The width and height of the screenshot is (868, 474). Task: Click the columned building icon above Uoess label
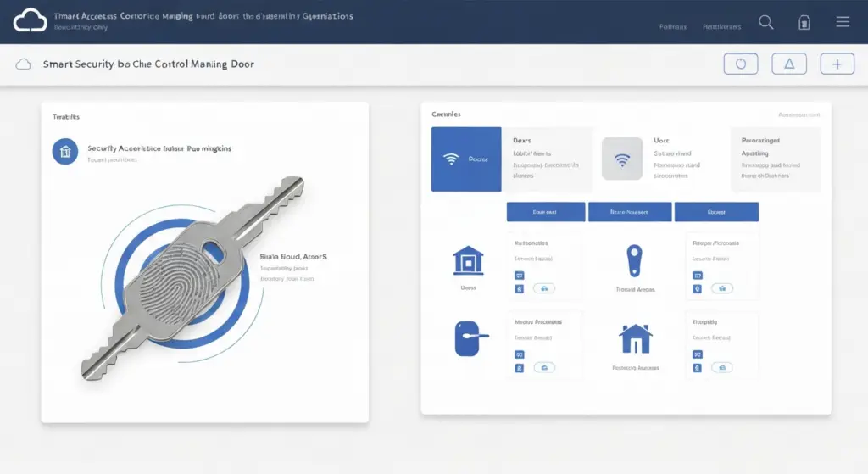point(468,260)
